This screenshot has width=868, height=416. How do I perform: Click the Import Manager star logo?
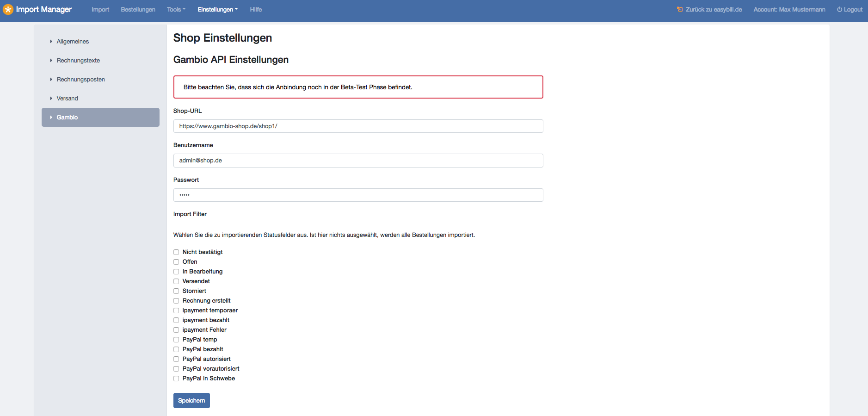tap(8, 10)
